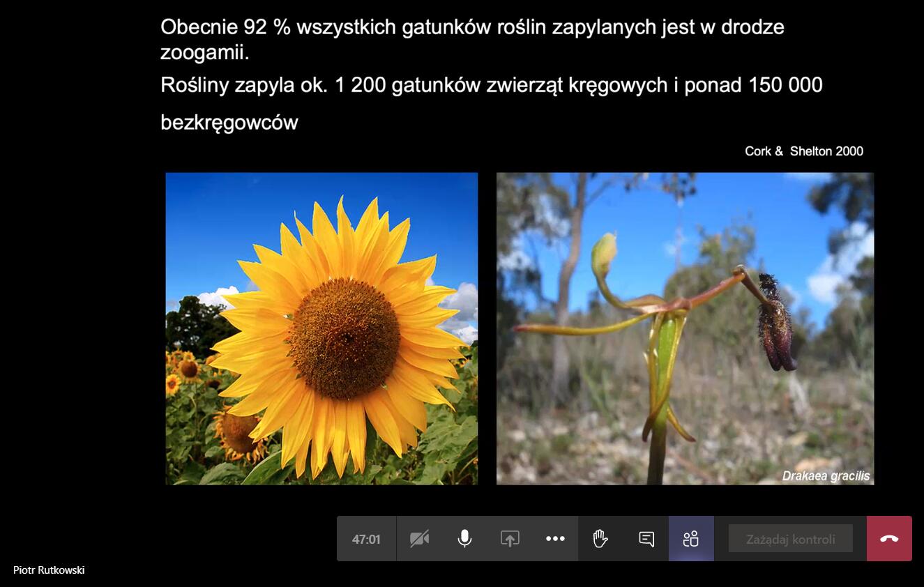Open the share screen tray
Screen dimensions: 924x587
click(510, 539)
